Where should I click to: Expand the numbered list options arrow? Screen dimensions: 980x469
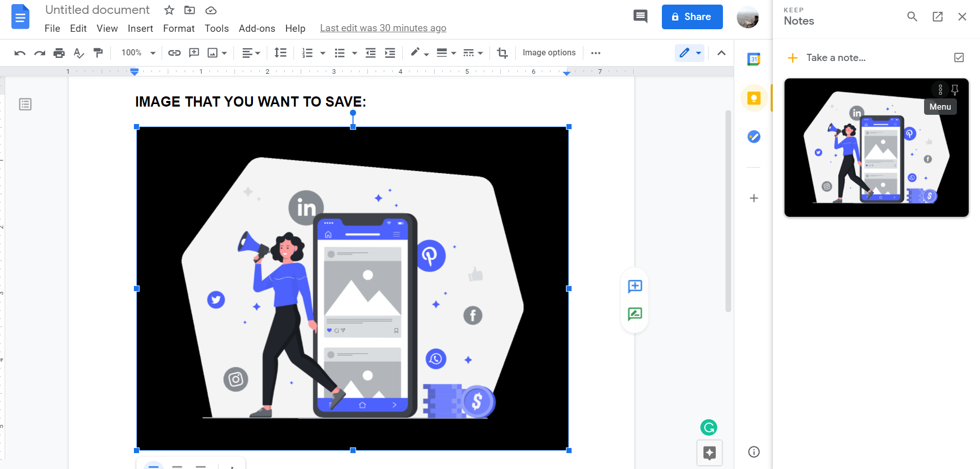(x=323, y=53)
